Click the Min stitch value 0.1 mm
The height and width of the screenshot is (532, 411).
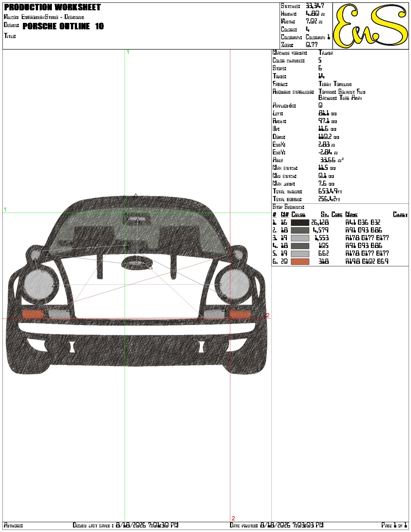326,176
